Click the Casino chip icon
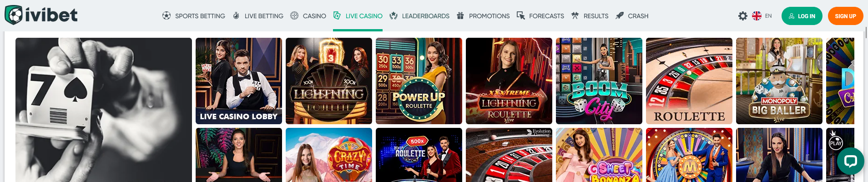The height and width of the screenshot is (182, 868). point(294,15)
